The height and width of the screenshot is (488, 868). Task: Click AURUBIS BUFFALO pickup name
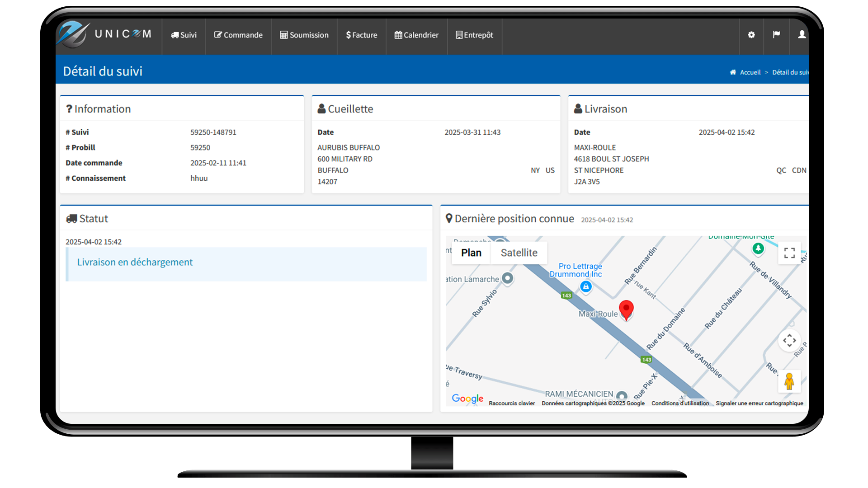pos(349,148)
